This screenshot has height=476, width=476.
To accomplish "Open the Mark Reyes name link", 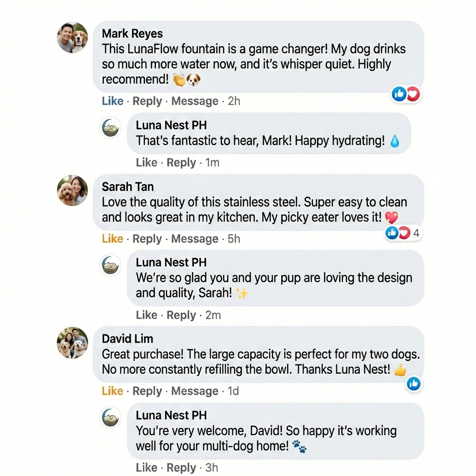I will [132, 34].
